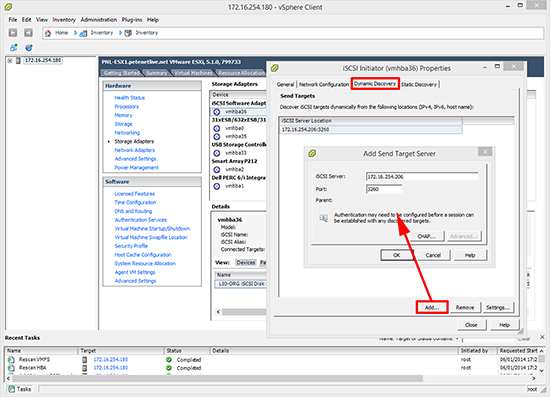550x397 pixels.
Task: Select the vmhba35 adapter icon
Action: tap(217, 136)
